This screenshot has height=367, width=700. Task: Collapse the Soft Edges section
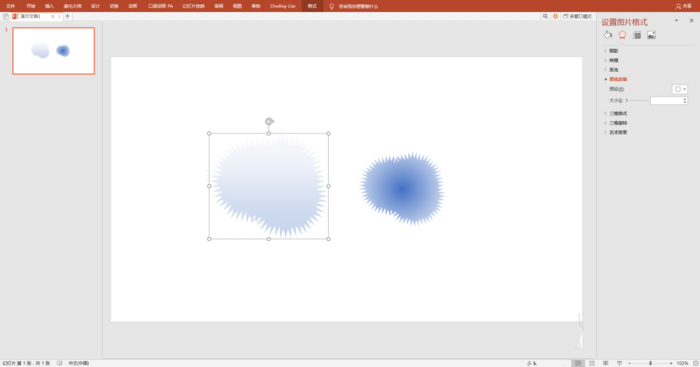618,79
